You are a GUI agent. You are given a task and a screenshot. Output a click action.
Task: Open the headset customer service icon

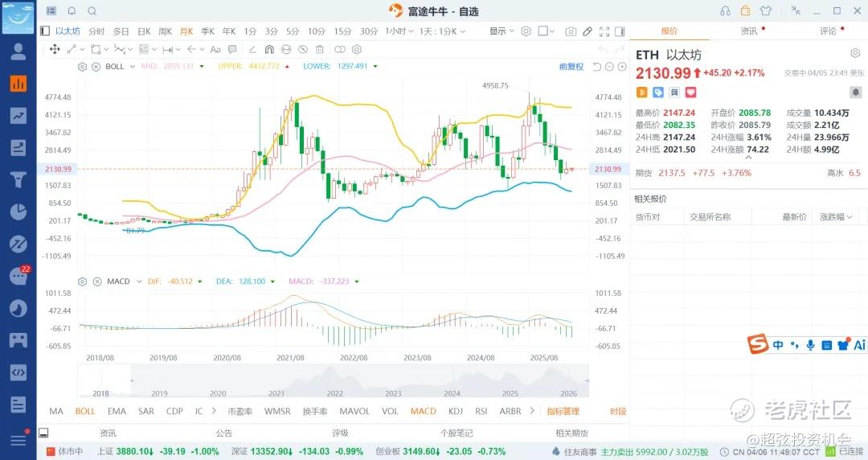point(726,10)
